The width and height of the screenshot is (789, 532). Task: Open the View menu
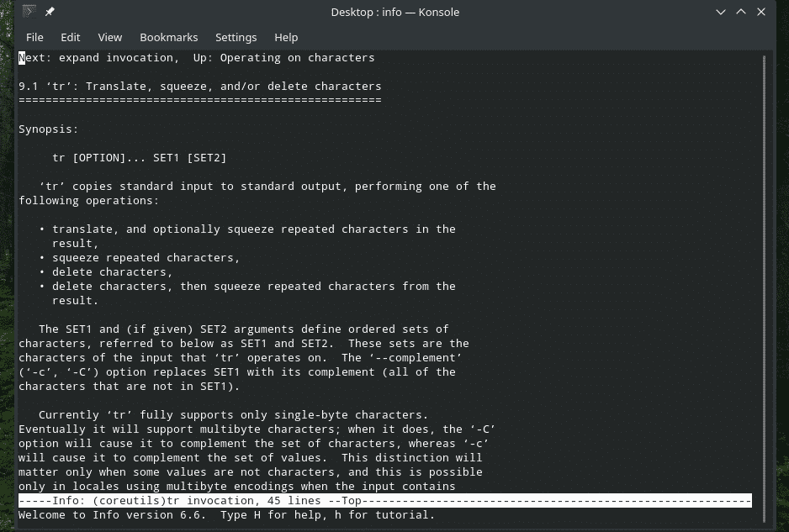(109, 37)
